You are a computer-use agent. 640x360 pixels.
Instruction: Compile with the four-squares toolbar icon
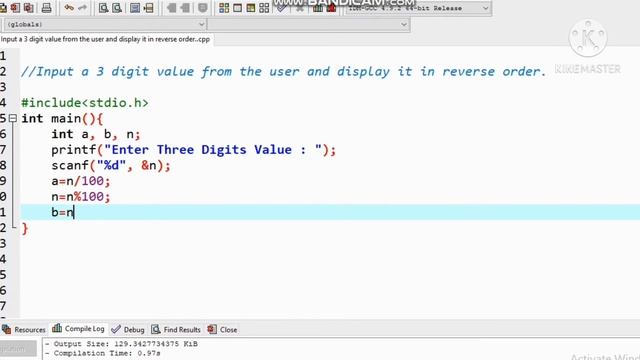pyautogui.click(x=224, y=8)
